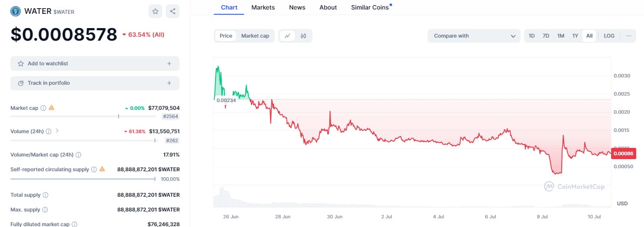Switch to Similar Coins tab
The height and width of the screenshot is (227, 644).
370,7
